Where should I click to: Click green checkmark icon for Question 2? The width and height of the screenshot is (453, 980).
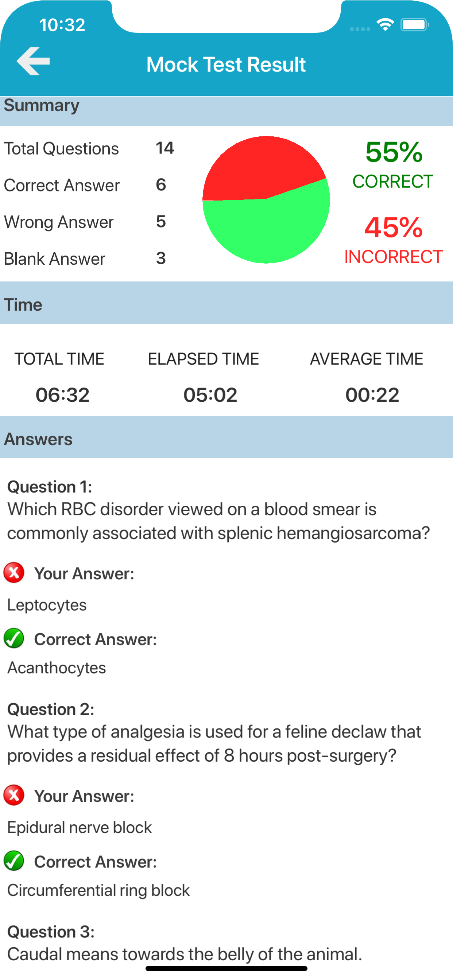pyautogui.click(x=14, y=861)
